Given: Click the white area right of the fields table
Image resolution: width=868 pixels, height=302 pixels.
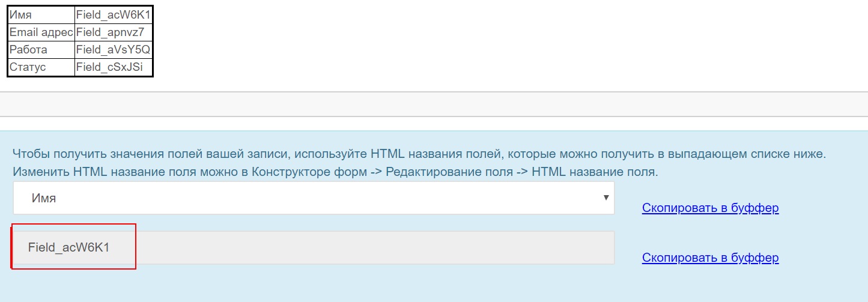Looking at the screenshot, I should pos(511,42).
